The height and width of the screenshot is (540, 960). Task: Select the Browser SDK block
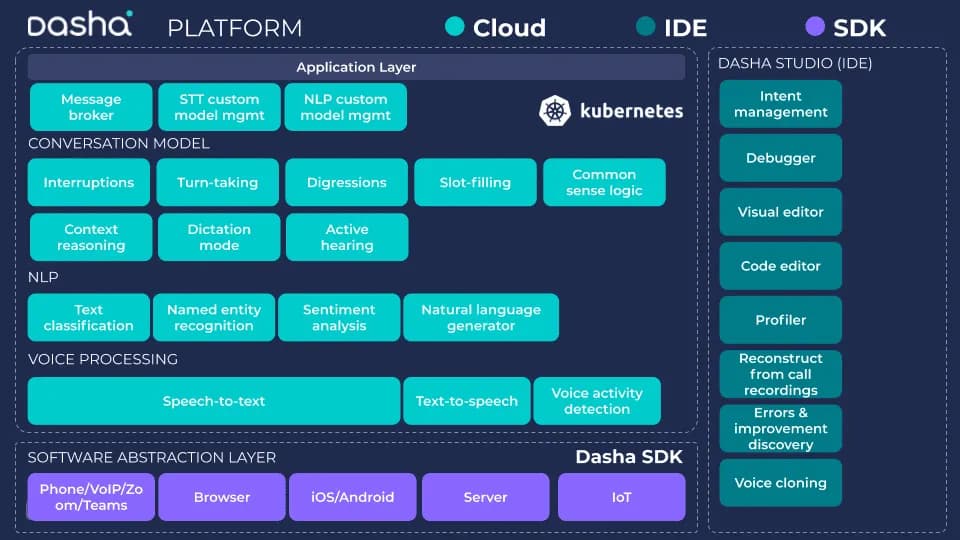[222, 497]
